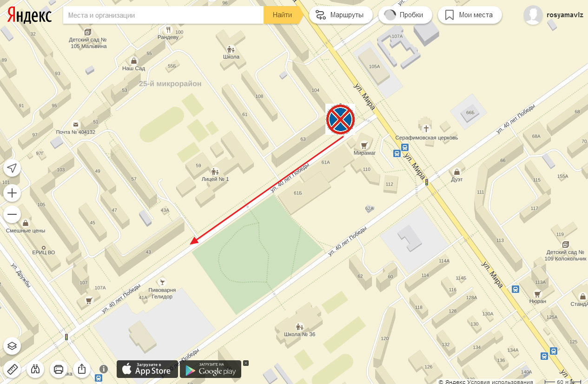
Task: Open Мои места saved places
Action: coord(469,15)
